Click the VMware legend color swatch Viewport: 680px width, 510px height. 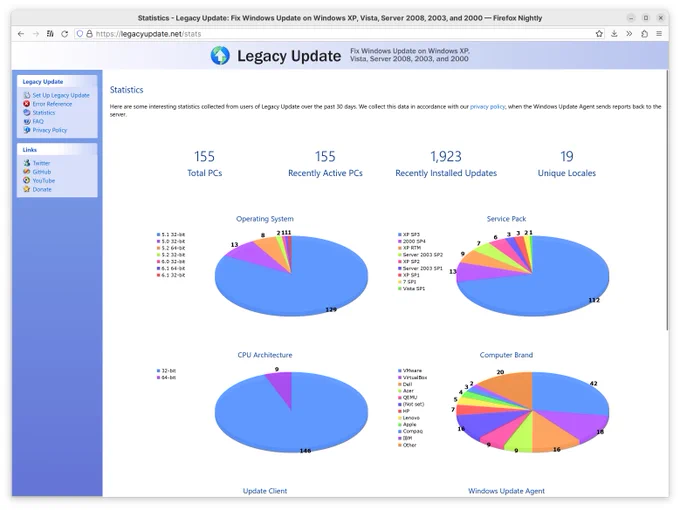click(x=399, y=371)
